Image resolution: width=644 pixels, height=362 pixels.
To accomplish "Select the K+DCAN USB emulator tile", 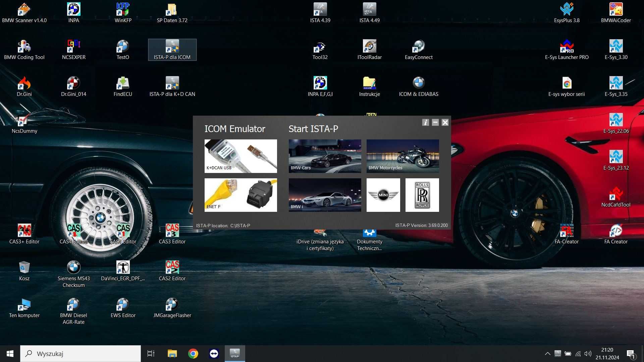I will coord(240,156).
